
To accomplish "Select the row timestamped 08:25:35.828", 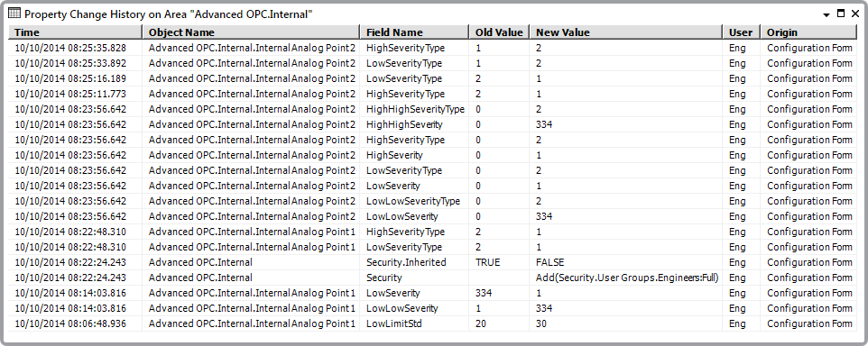I will point(432,48).
